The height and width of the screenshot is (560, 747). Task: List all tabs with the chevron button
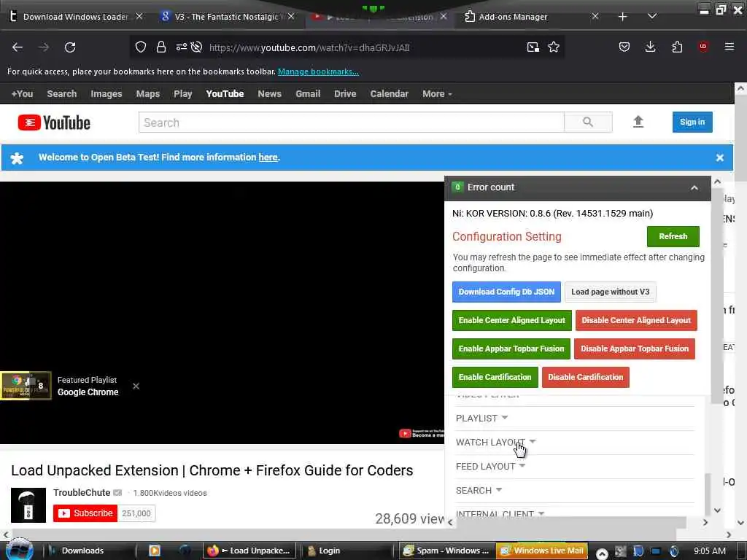[x=652, y=17]
